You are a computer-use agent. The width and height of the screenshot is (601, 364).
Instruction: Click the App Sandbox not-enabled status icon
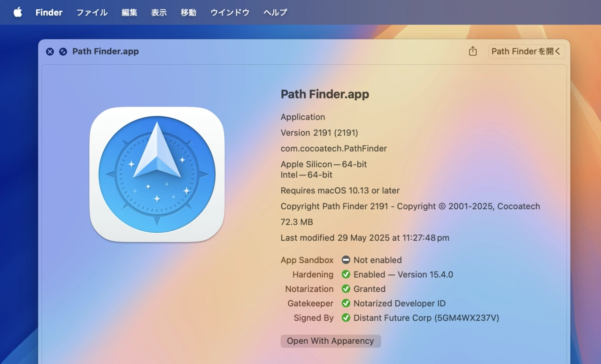(x=346, y=260)
